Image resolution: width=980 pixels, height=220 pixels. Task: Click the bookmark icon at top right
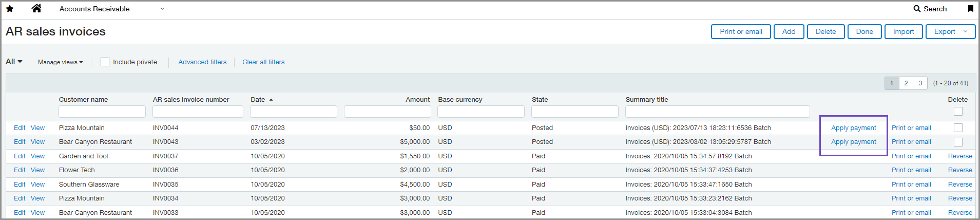click(970, 9)
